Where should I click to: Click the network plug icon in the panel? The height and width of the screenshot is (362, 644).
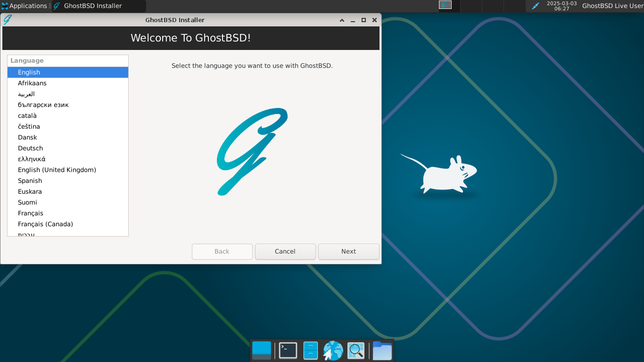(x=535, y=6)
